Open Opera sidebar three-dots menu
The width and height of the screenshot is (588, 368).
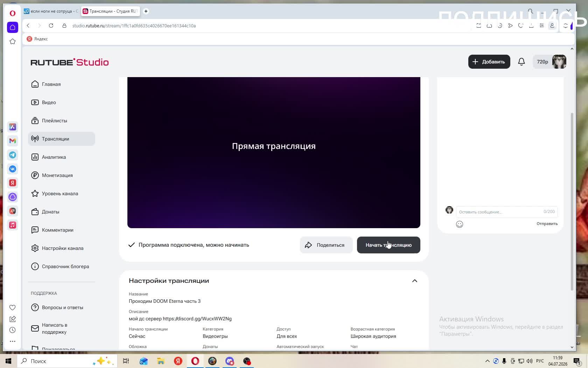pos(13,341)
